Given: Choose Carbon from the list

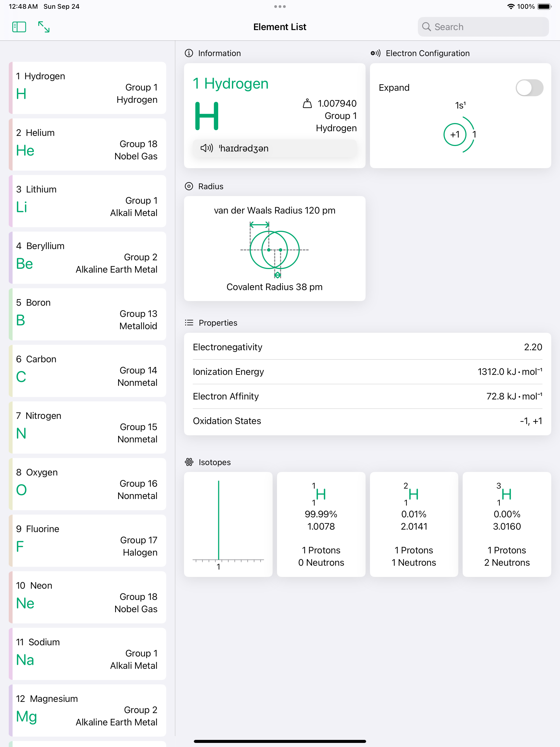Looking at the screenshot, I should coord(87,371).
